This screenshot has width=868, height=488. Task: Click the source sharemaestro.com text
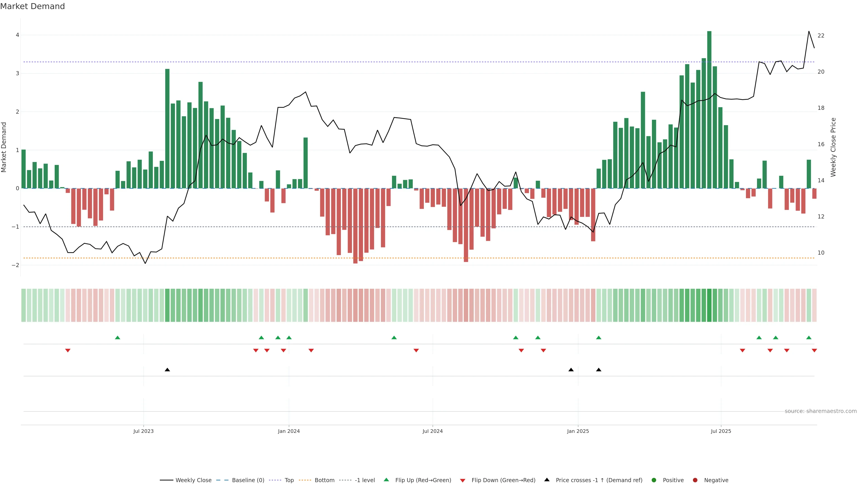821,411
